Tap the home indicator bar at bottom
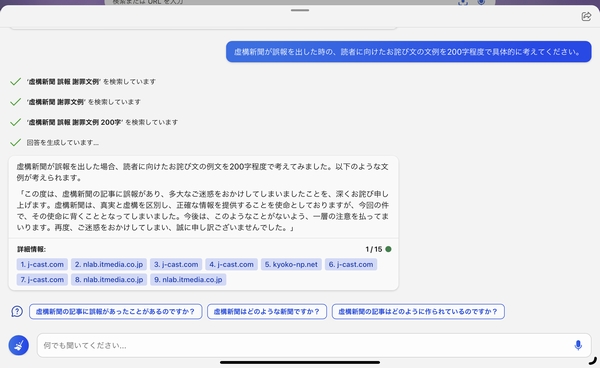Image resolution: width=600 pixels, height=368 pixels. (300, 362)
